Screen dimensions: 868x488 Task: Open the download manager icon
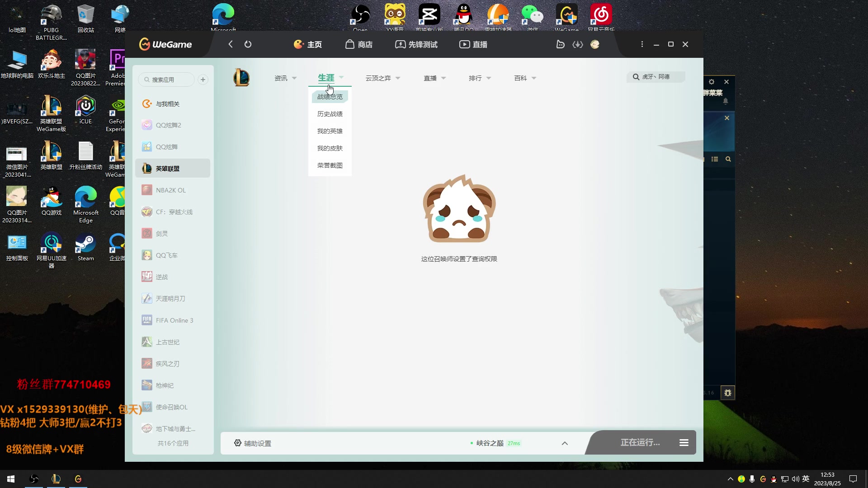(578, 44)
